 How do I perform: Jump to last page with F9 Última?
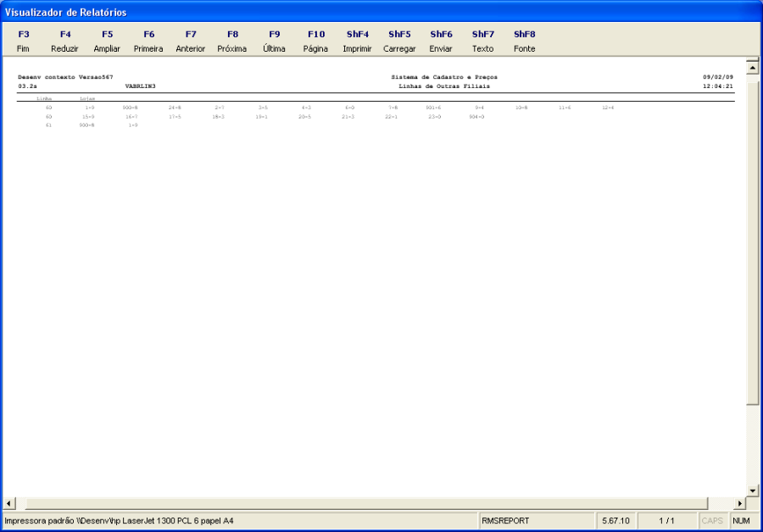[274, 41]
